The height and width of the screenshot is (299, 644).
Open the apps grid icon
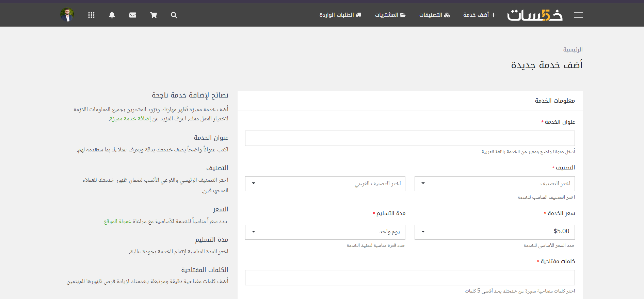point(91,15)
